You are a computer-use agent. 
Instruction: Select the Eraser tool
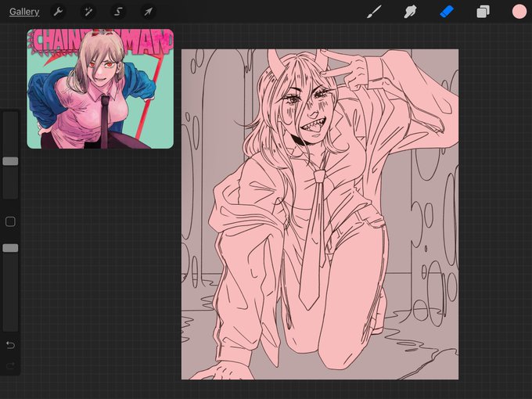pos(447,12)
